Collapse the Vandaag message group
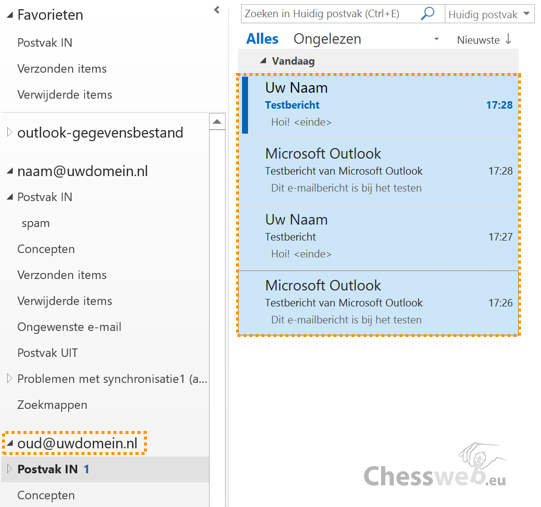 pyautogui.click(x=264, y=61)
